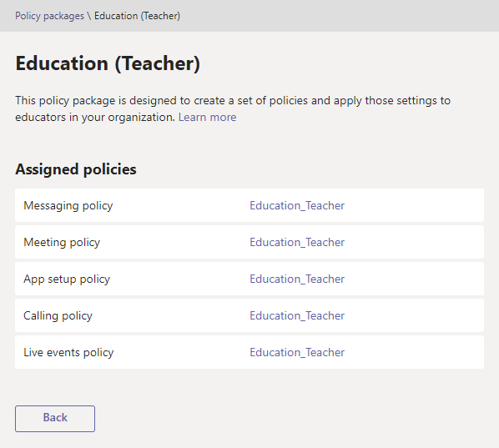Open Education_Teacher link for App setup policy
Viewport: 499px width, 448px height.
click(297, 279)
